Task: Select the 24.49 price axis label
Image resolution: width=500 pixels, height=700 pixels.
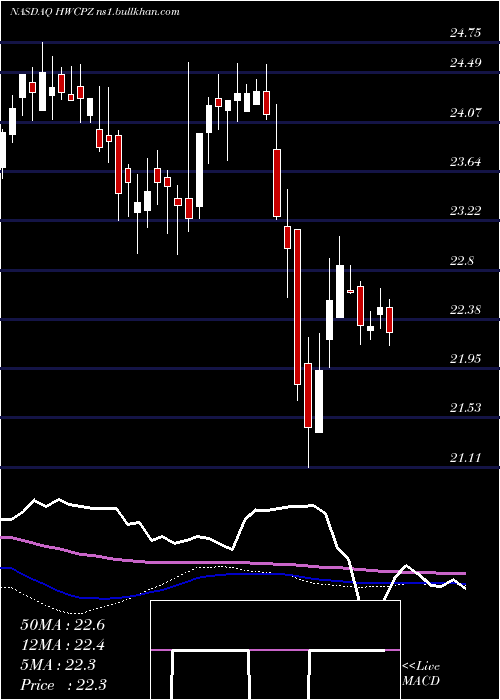Action: (x=466, y=63)
